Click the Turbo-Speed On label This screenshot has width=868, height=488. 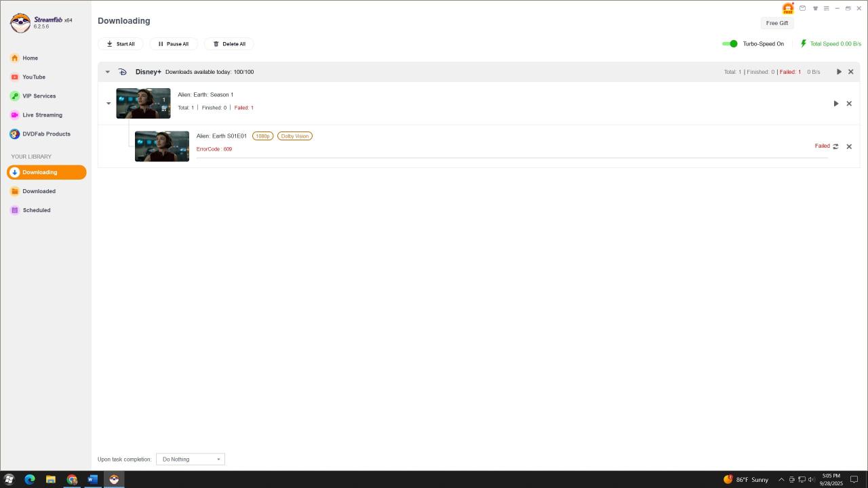point(764,44)
